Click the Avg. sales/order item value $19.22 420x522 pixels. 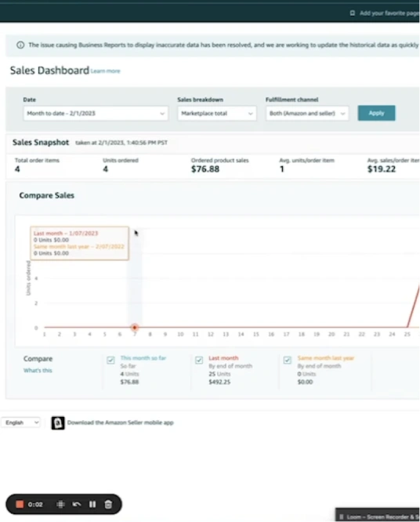(x=382, y=169)
